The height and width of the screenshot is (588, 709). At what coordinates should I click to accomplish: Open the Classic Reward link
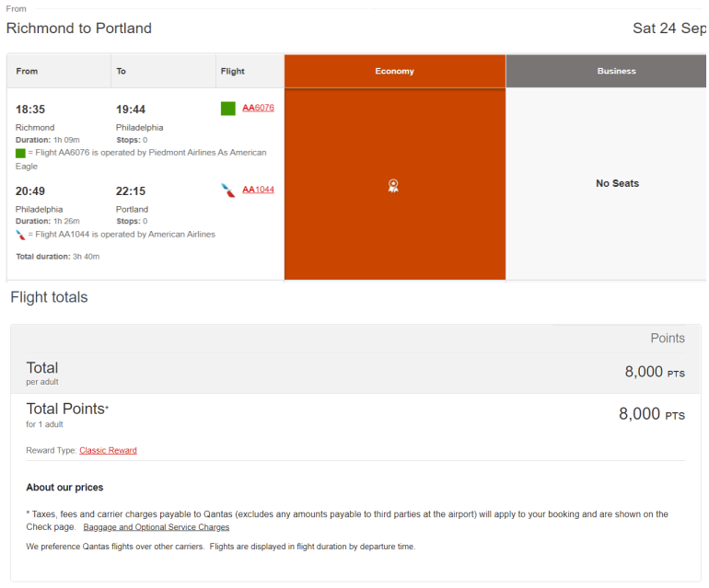[108, 450]
